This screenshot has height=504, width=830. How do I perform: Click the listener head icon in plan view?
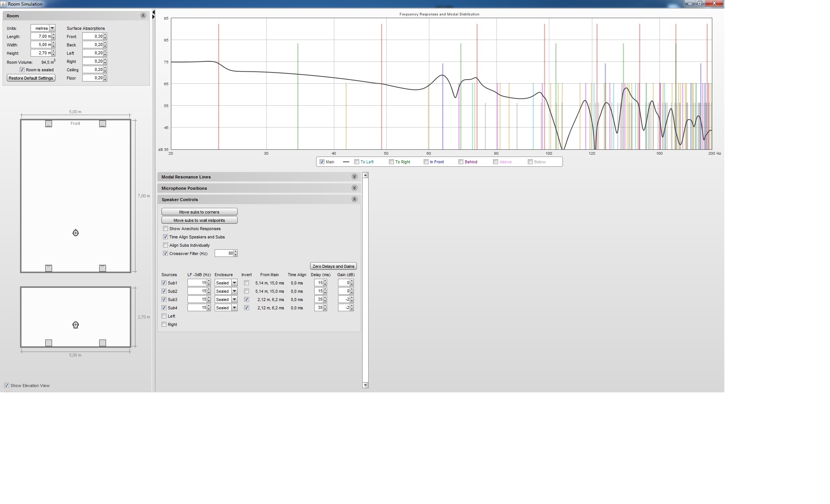click(75, 233)
